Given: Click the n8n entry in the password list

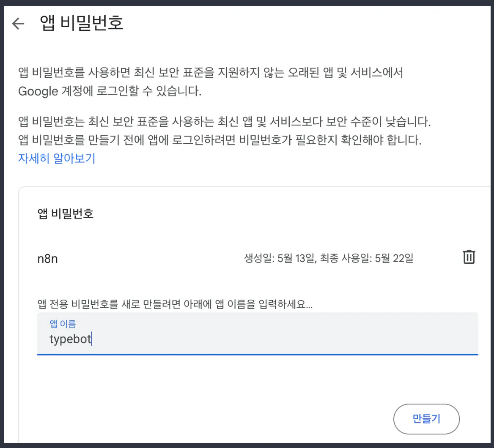Looking at the screenshot, I should [47, 258].
